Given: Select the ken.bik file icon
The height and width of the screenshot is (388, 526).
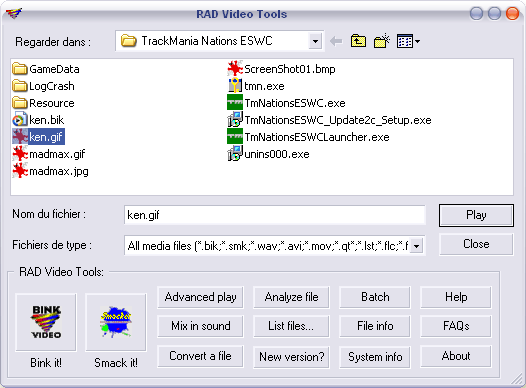Looking at the screenshot, I should click(19, 120).
